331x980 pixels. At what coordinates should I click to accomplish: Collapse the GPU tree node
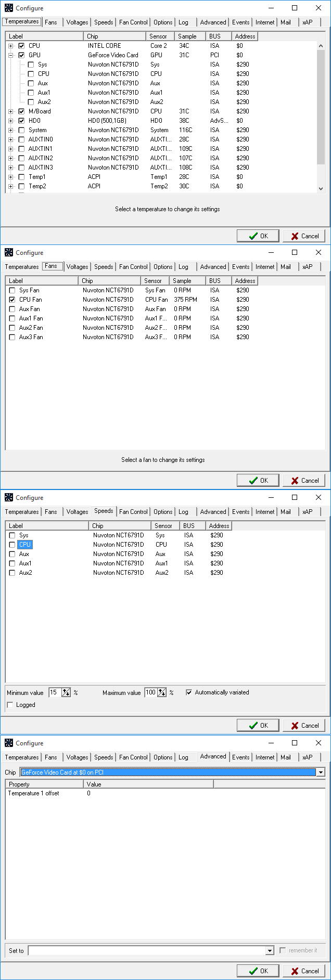(11, 55)
